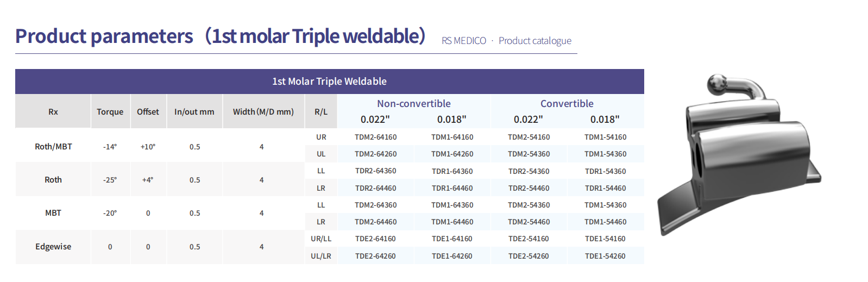Select the Edgewise prescription cell
The image size is (868, 282).
point(53,247)
